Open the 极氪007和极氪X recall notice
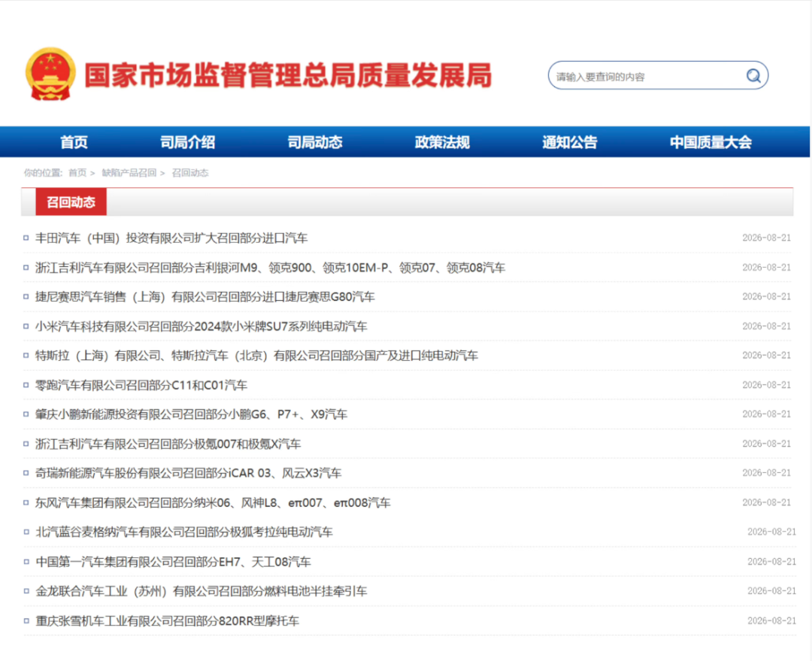 point(168,444)
